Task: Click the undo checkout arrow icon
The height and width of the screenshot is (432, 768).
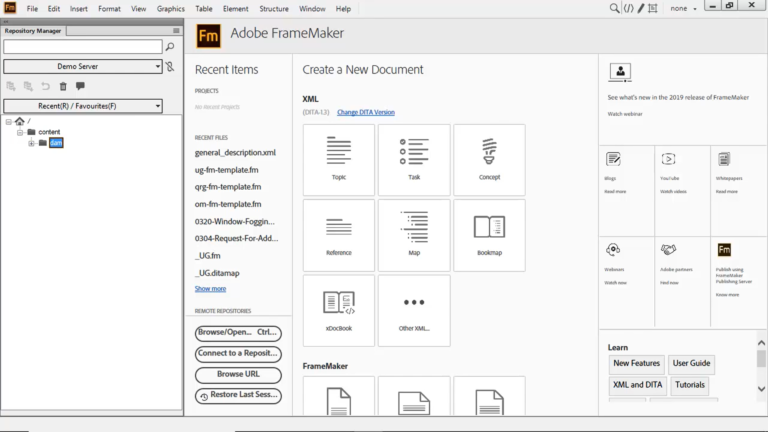Action: coord(46,86)
